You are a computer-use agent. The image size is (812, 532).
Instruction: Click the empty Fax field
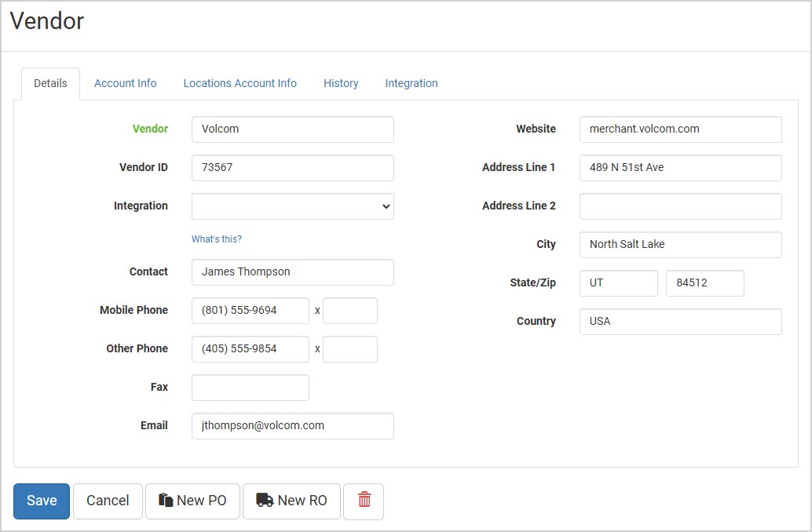(251, 388)
